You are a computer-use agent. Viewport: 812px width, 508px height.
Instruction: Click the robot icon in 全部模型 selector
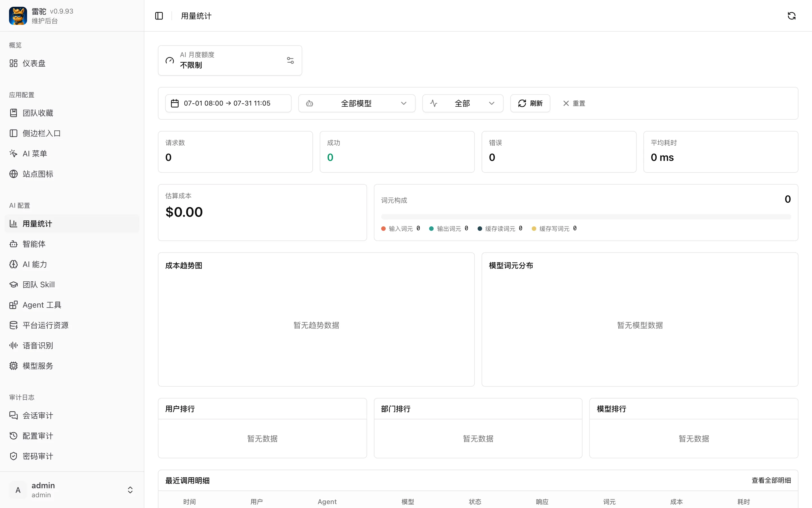point(310,103)
